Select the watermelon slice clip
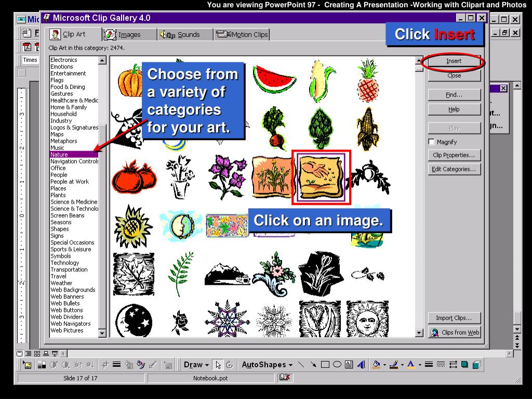Image resolution: width=532 pixels, height=399 pixels. [x=274, y=79]
